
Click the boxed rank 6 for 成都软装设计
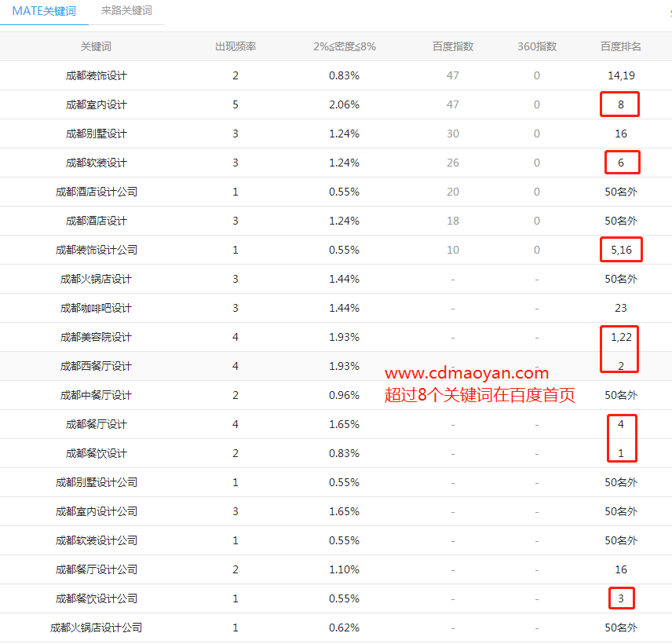[621, 163]
